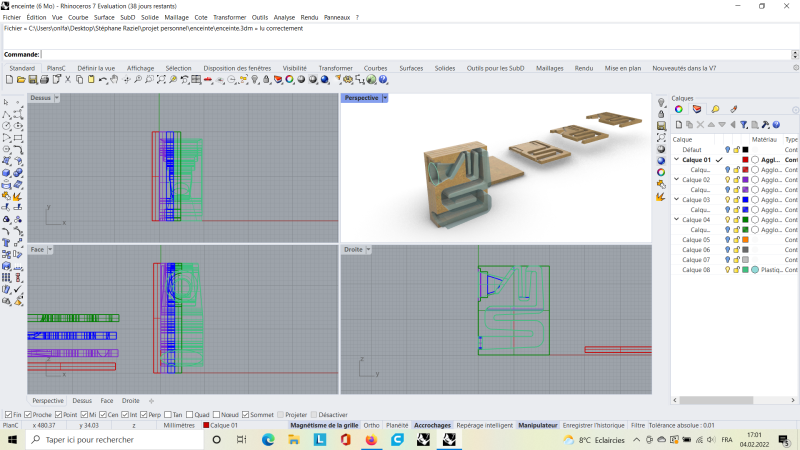800x450 pixels.
Task: Open the Perspective viewport dropdown arrow
Action: pos(385,98)
